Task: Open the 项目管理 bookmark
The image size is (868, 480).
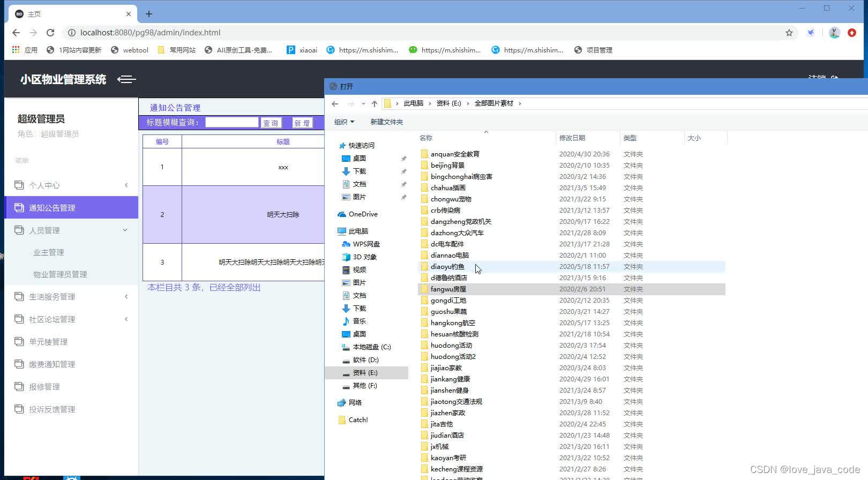Action: (593, 50)
